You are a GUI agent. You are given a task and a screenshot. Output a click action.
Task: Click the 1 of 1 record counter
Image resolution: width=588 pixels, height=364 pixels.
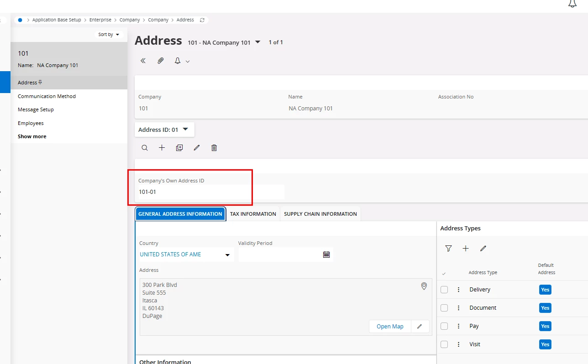coord(276,42)
